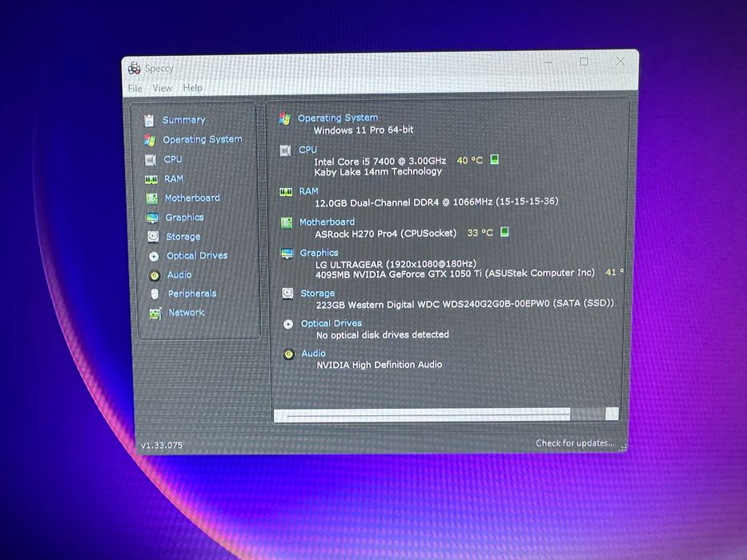Viewport: 747px width, 560px height.
Task: Click the RAM icon in summary panel
Action: 286,192
